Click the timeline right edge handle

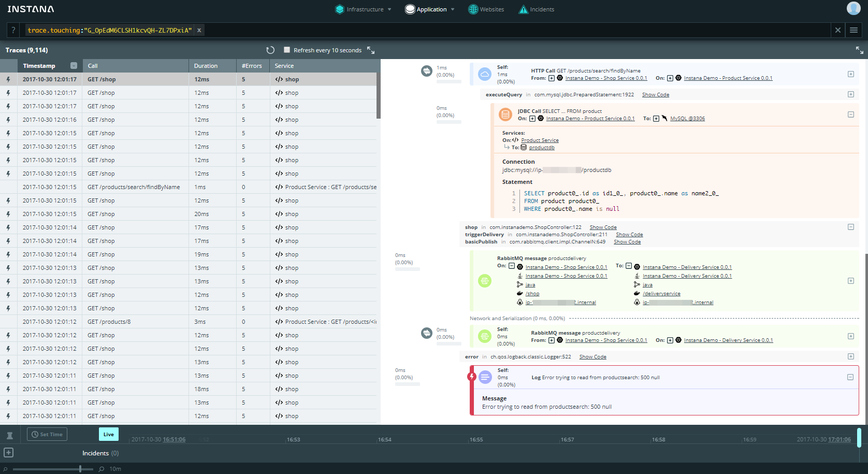pos(859,437)
